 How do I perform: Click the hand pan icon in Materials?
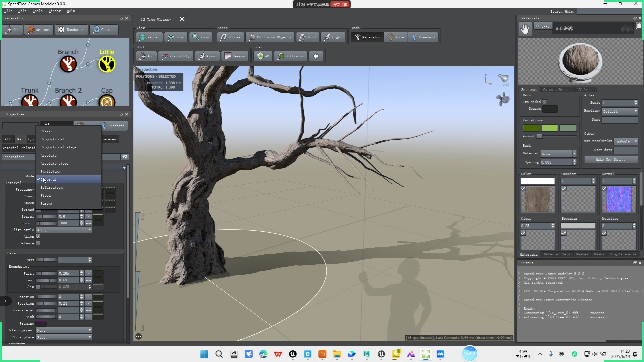tap(525, 29)
